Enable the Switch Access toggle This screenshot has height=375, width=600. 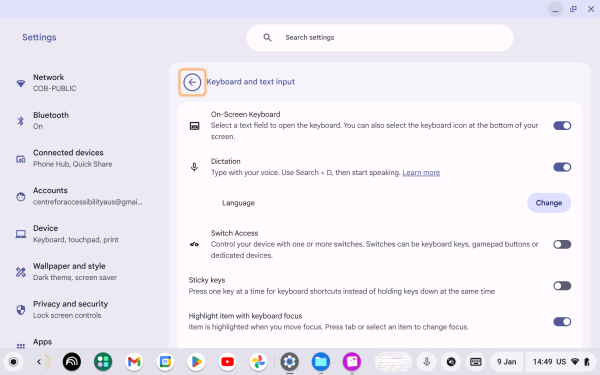[x=562, y=244]
